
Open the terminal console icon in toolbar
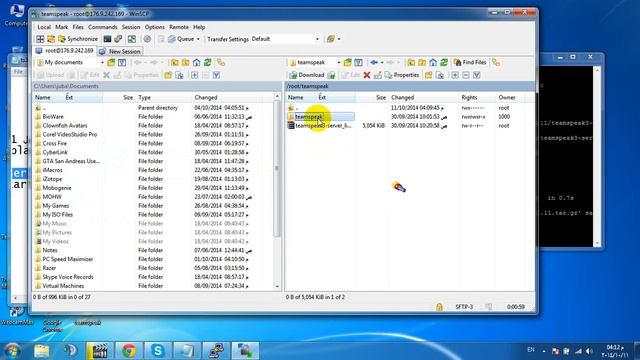(107, 39)
